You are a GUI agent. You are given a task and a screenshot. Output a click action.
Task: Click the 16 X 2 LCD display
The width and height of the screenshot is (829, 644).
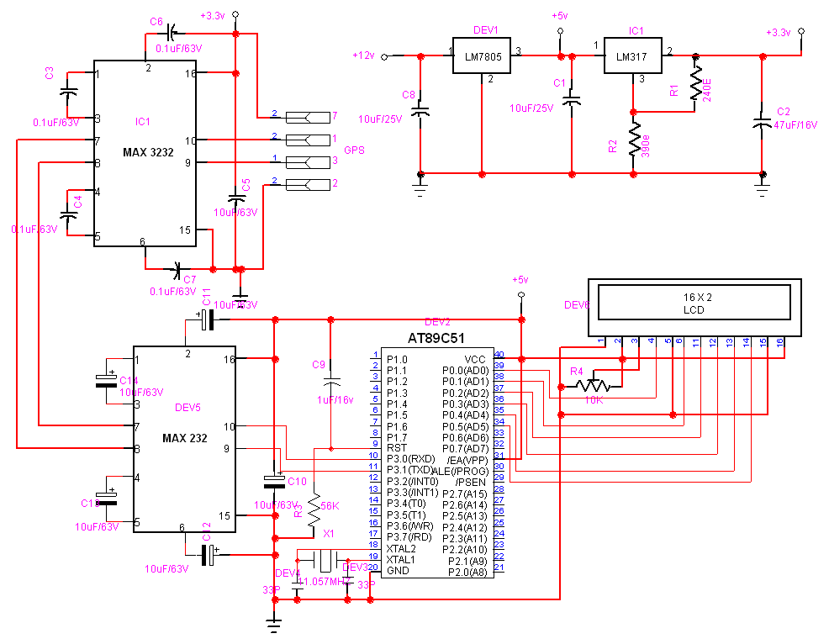pyautogui.click(x=693, y=303)
